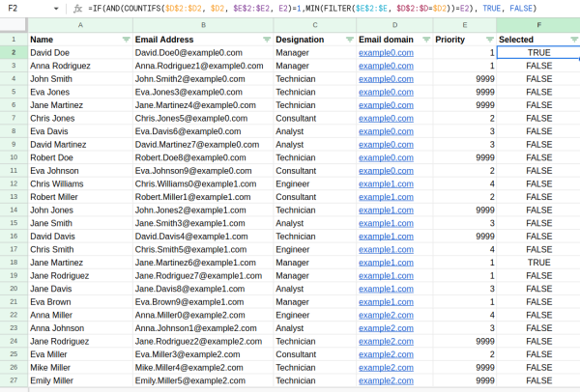Open example2.com link in Anna Miller row
Screen dimensions: 580x392
[x=386, y=315]
